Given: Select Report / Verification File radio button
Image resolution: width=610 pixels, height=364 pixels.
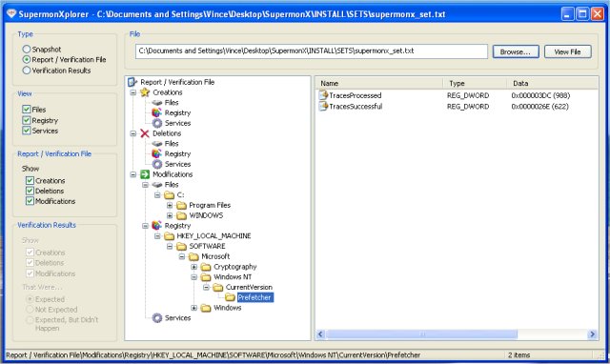Looking at the screenshot, I should pyautogui.click(x=27, y=59).
